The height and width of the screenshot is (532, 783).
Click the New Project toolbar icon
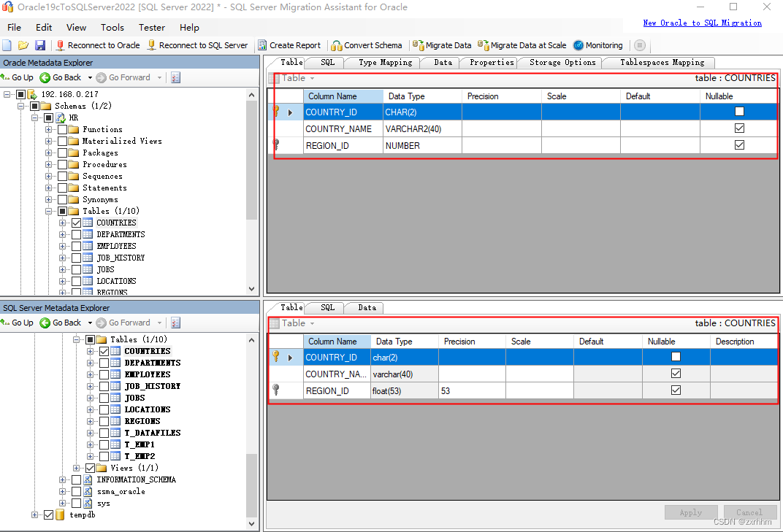click(x=7, y=45)
